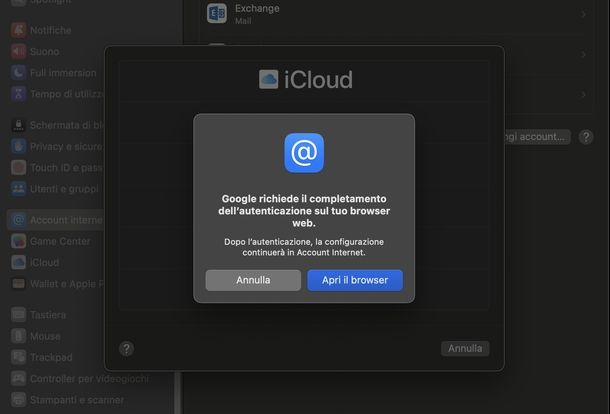Click the sidebar vertical scrollbar

tap(178, 393)
